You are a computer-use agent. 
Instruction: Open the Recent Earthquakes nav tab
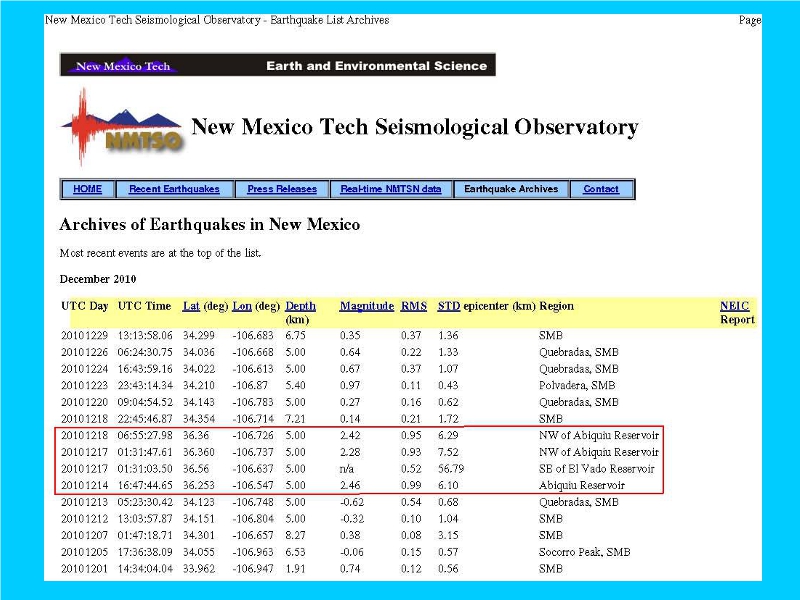tap(174, 189)
